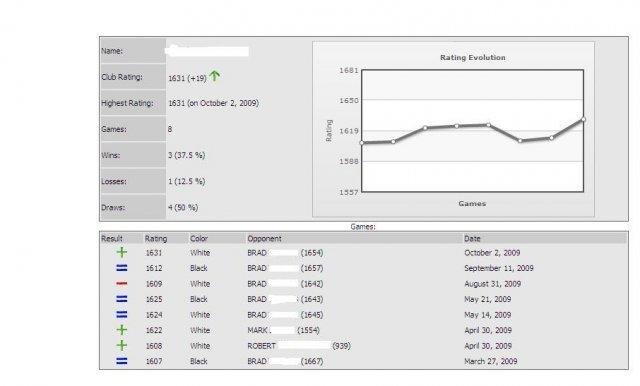The height and width of the screenshot is (386, 640).
Task: Click the Games axis label under the chart
Action: tap(472, 203)
